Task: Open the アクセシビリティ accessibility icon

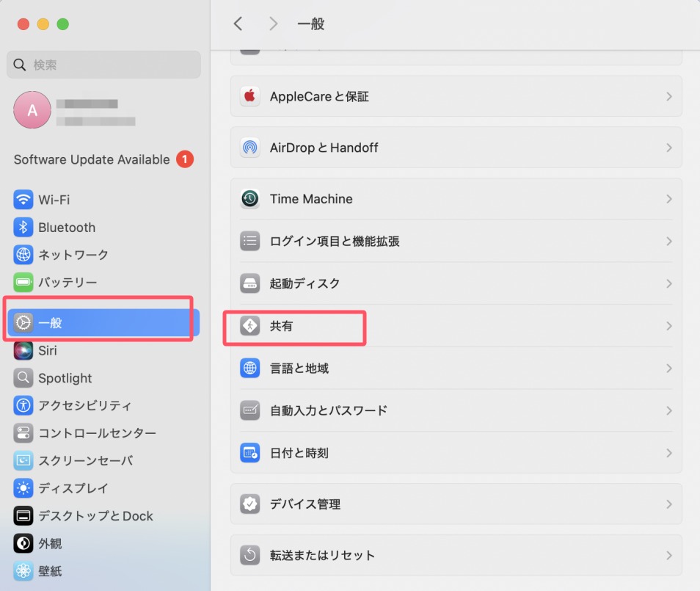Action: click(x=21, y=405)
